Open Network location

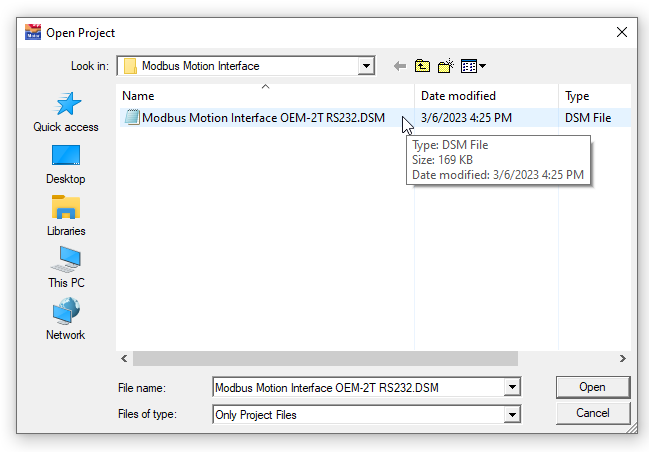click(x=66, y=319)
